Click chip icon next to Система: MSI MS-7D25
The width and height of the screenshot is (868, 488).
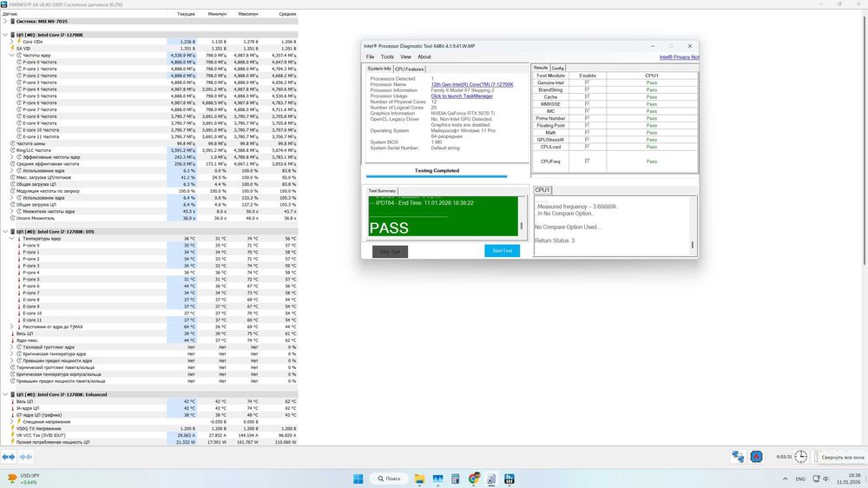[x=13, y=21]
